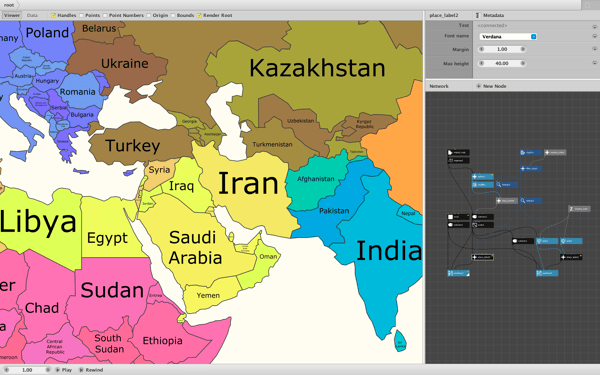
Task: Click the Yemen label on the map
Action: (x=208, y=295)
